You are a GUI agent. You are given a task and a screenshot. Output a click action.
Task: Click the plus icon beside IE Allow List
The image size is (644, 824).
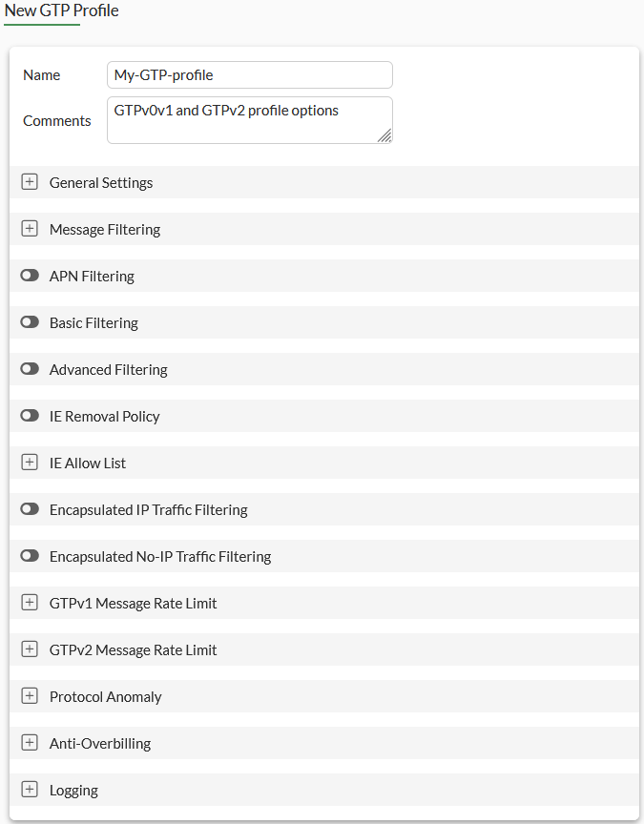coord(30,463)
